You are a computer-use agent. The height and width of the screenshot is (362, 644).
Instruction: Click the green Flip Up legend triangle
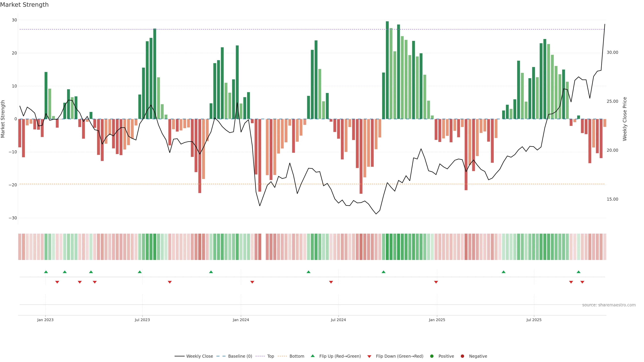pyautogui.click(x=312, y=356)
